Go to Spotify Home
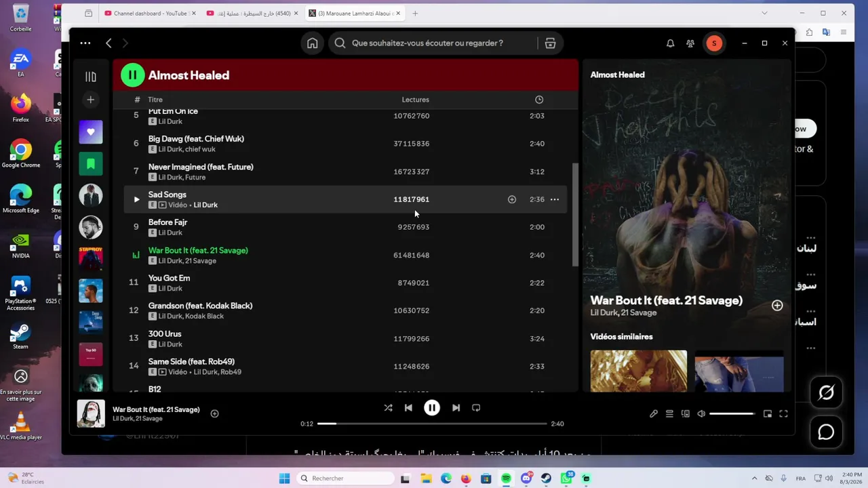 coord(312,43)
